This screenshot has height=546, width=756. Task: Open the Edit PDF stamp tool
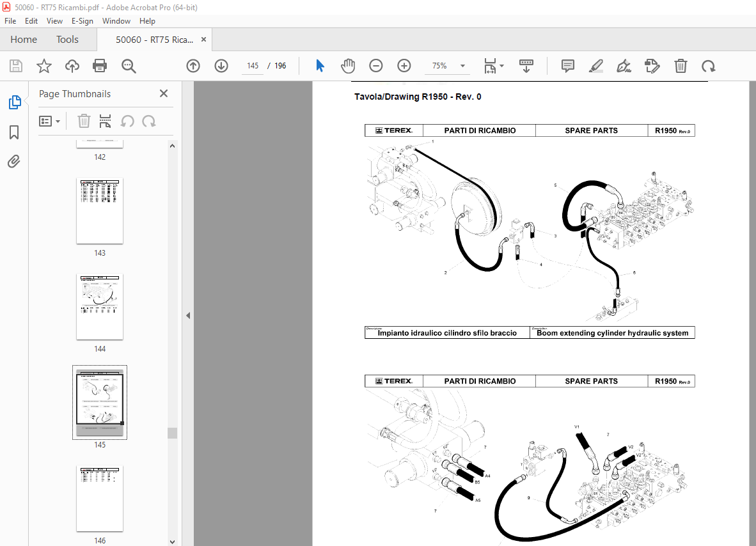coord(652,66)
